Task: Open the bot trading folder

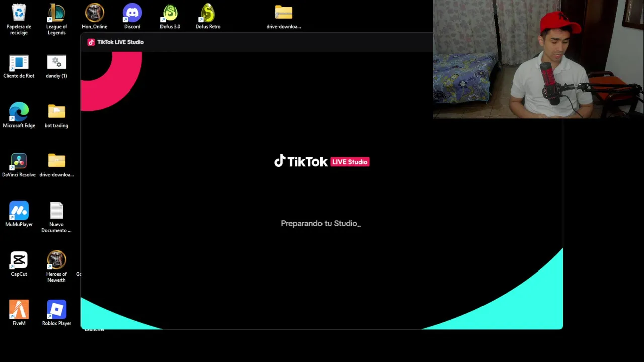Action: pyautogui.click(x=56, y=116)
